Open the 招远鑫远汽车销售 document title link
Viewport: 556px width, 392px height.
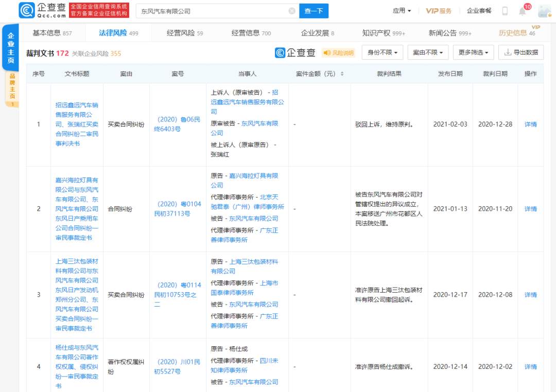pyautogui.click(x=77, y=124)
